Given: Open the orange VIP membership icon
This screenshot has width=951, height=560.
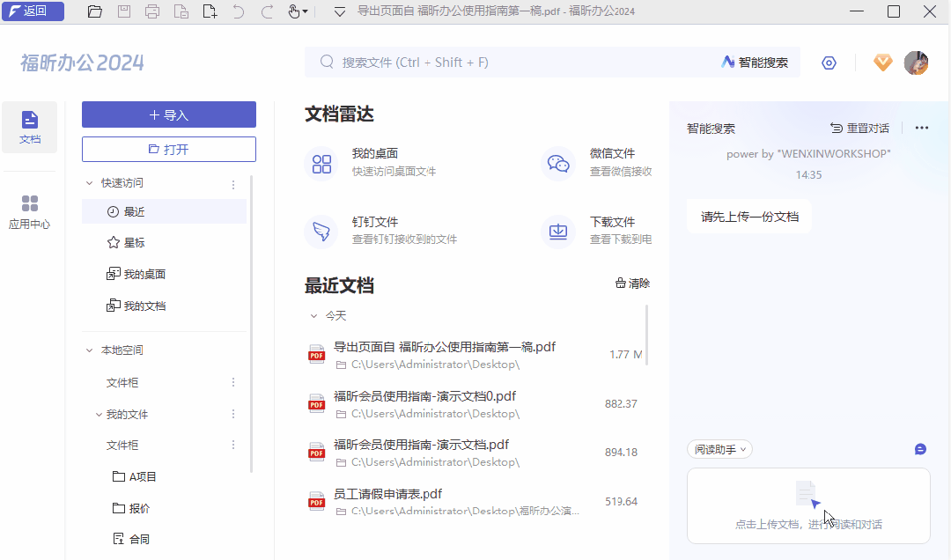Looking at the screenshot, I should [x=882, y=63].
